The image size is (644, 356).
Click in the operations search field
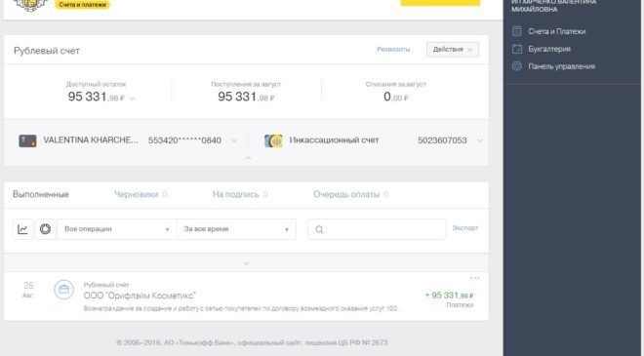point(377,229)
